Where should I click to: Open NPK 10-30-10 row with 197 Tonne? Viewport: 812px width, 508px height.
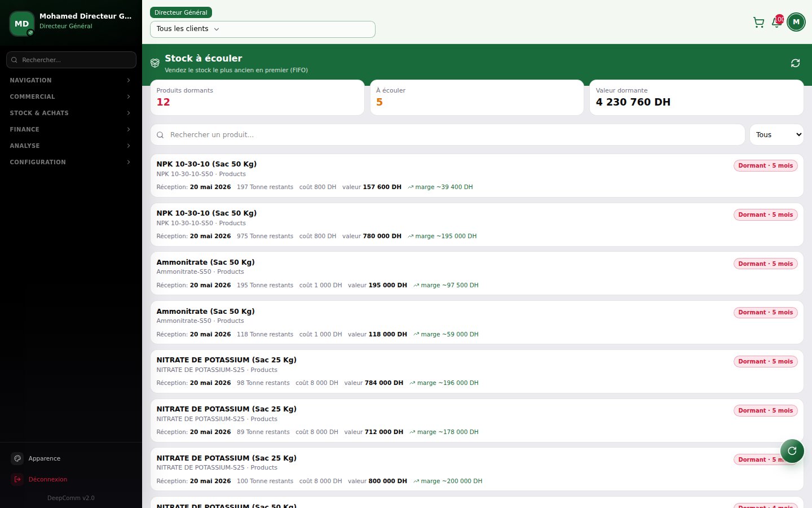[x=477, y=176]
